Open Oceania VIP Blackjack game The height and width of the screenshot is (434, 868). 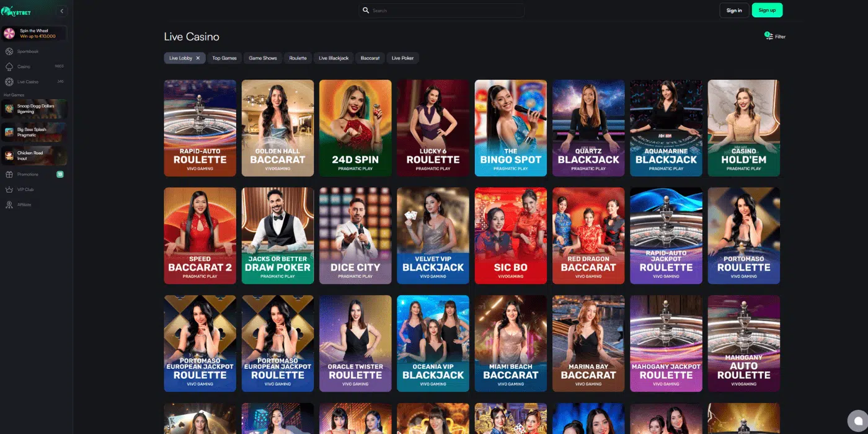point(433,343)
